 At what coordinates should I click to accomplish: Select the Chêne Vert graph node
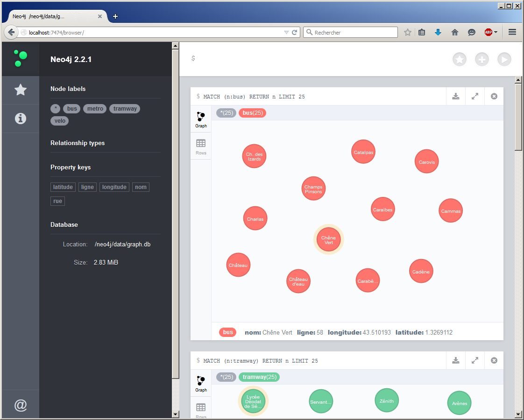tap(328, 240)
